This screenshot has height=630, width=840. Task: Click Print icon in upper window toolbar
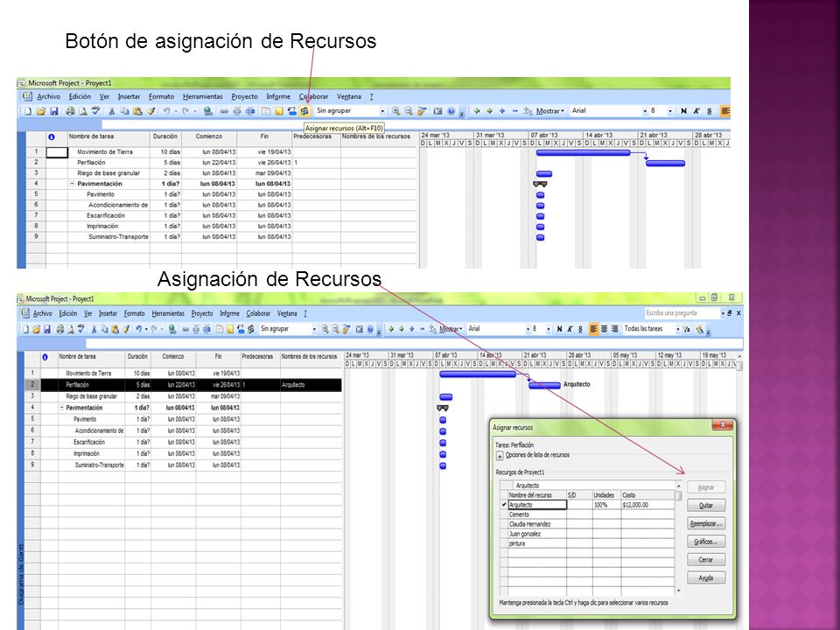[70, 111]
